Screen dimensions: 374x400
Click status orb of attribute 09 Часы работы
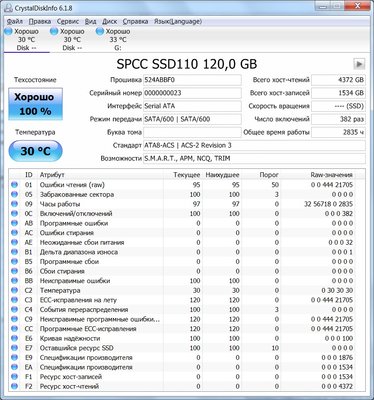14,204
